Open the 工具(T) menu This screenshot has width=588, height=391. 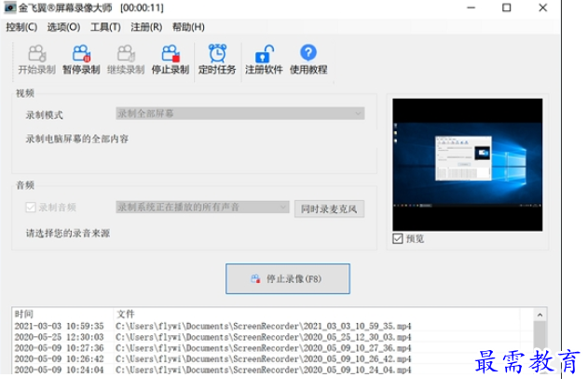pyautogui.click(x=105, y=27)
